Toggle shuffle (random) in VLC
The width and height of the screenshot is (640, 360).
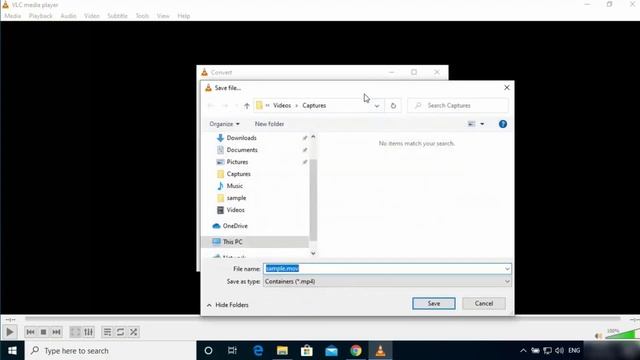click(133, 332)
